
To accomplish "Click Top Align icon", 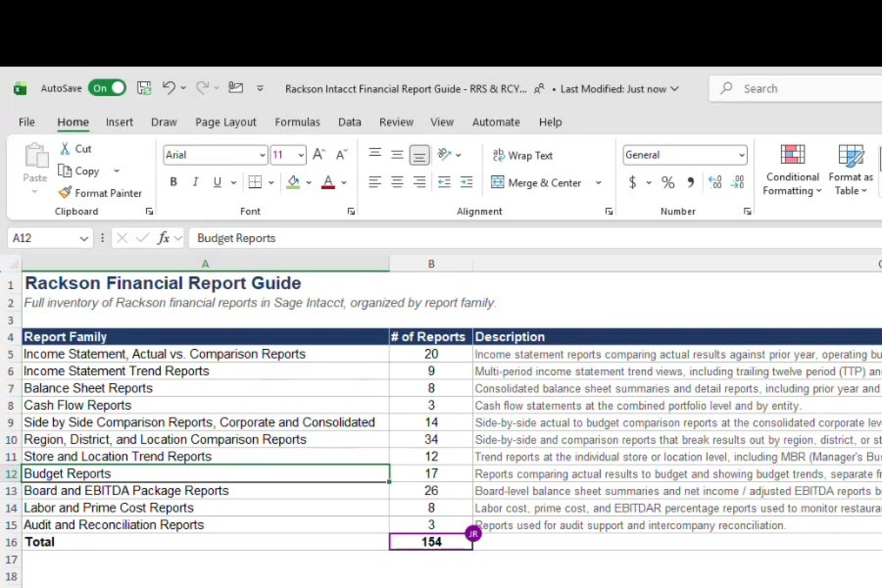I will [375, 154].
